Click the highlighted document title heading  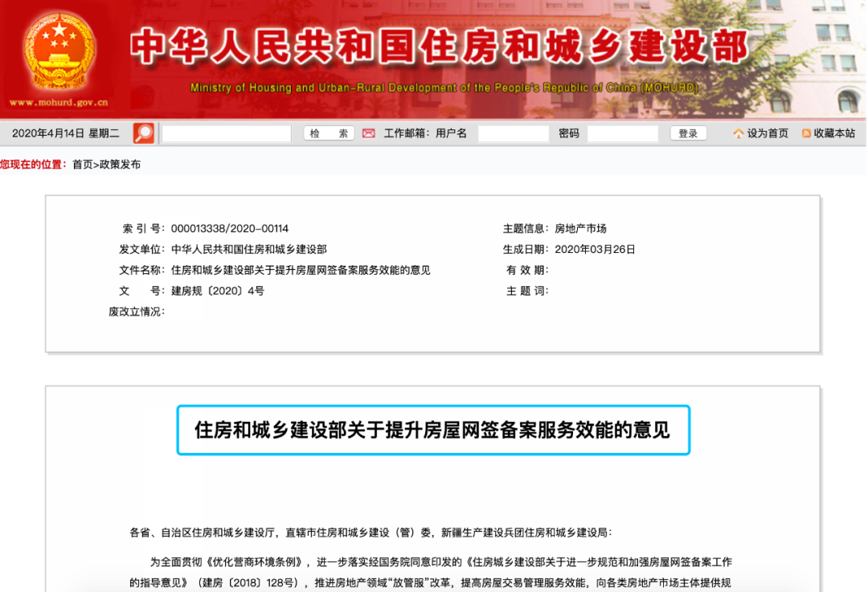(432, 430)
